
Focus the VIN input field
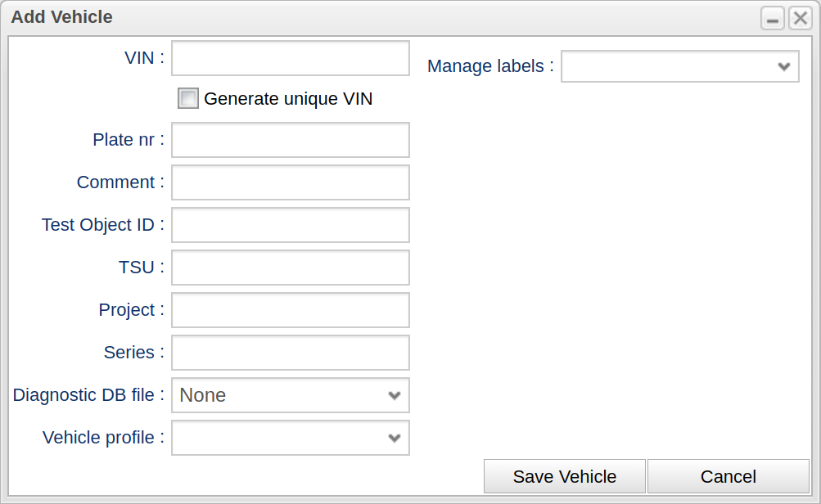[x=290, y=58]
